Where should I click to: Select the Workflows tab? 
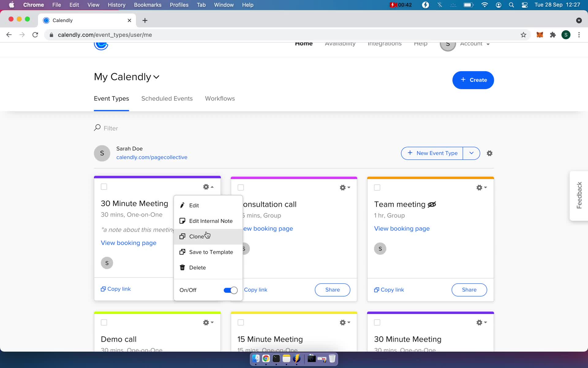pos(220,98)
